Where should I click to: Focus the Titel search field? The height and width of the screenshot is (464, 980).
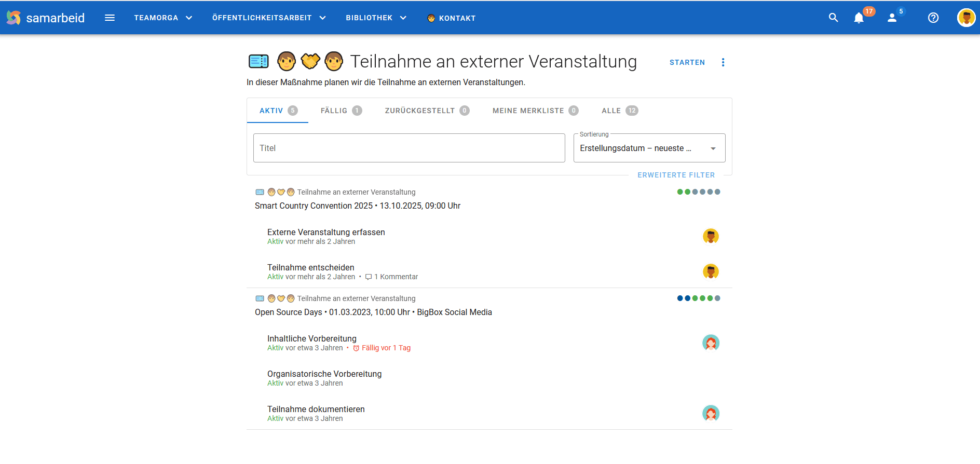coord(409,148)
